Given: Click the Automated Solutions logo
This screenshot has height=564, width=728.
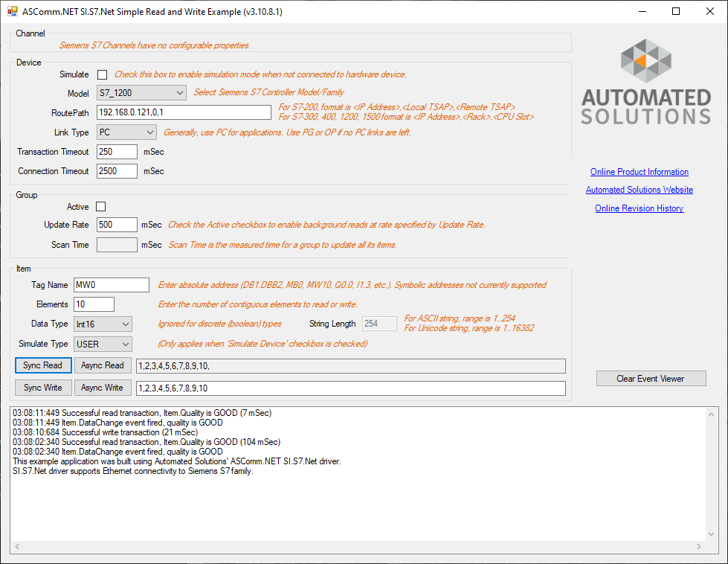Looking at the screenshot, I should click(x=645, y=82).
